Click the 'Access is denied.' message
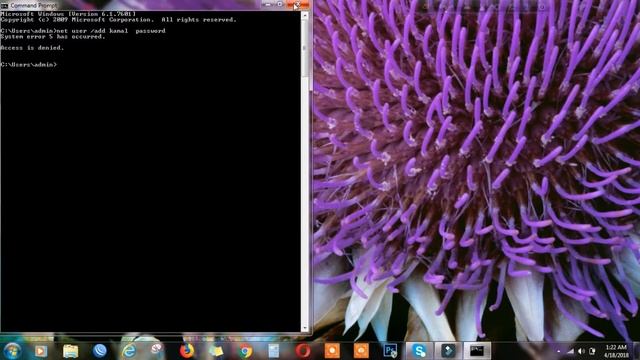 [32, 48]
